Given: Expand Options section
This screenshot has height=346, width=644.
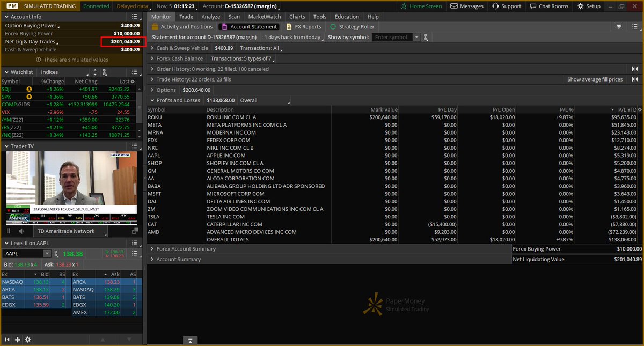Looking at the screenshot, I should pyautogui.click(x=152, y=90).
